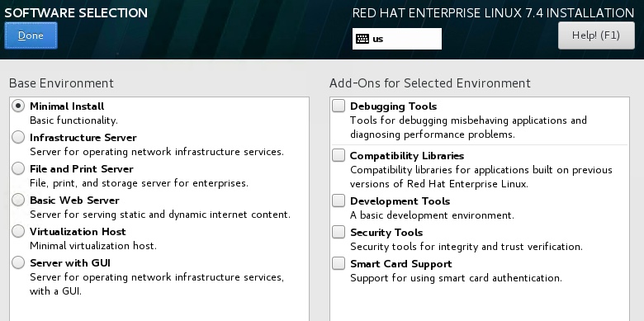This screenshot has height=321, width=644.
Task: Choose Virtualization Host radio button
Action: (18, 232)
